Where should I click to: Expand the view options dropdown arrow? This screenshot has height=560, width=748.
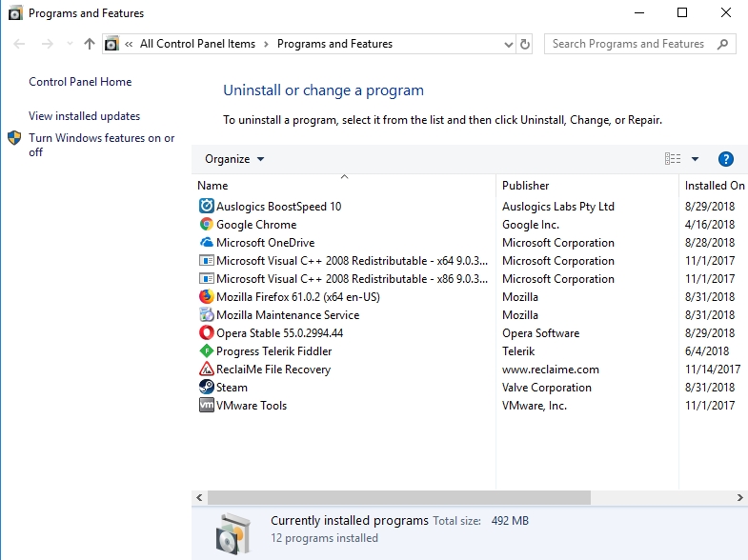coord(695,159)
